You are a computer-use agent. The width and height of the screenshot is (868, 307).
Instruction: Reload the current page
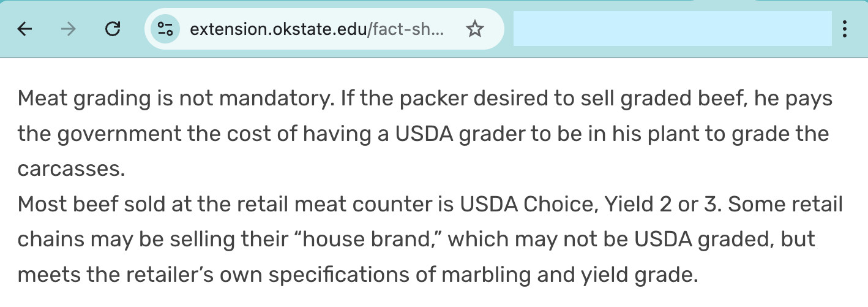point(113,29)
